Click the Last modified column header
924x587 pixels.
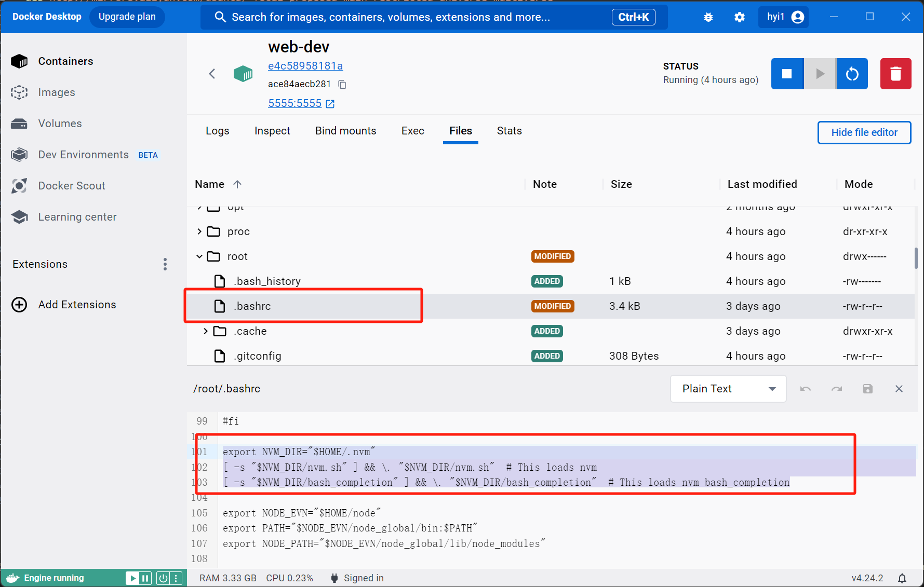(x=762, y=184)
